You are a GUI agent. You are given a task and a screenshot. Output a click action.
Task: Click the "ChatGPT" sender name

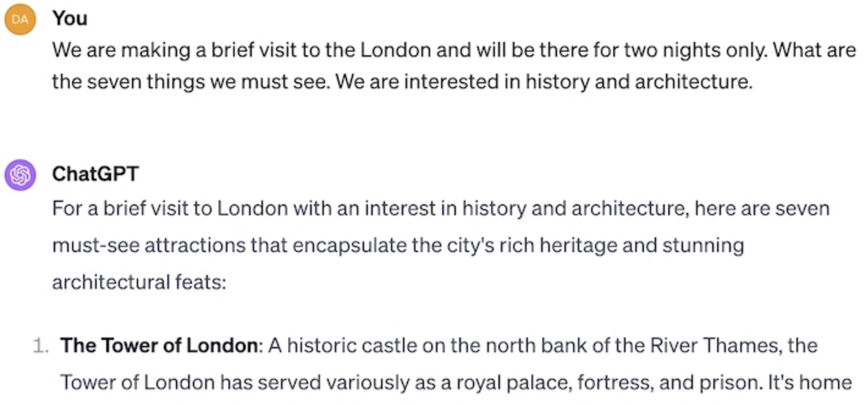95,174
